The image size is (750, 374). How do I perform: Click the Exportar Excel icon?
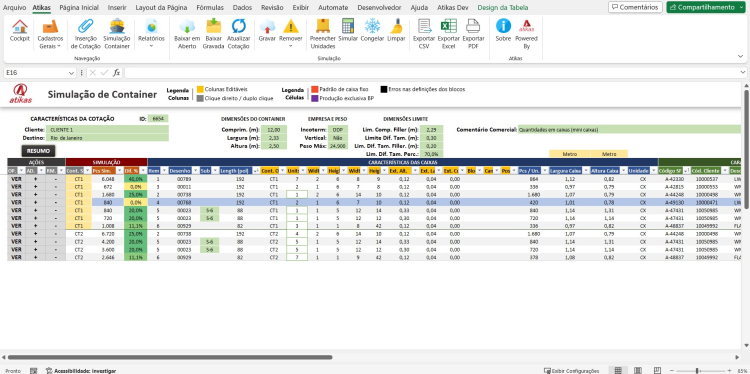pos(449,26)
